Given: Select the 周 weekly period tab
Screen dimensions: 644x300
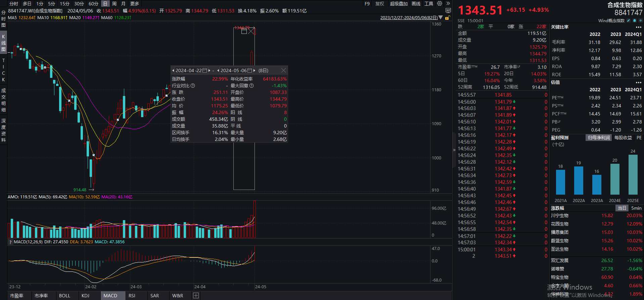Looking at the screenshot, I should pos(114,4).
